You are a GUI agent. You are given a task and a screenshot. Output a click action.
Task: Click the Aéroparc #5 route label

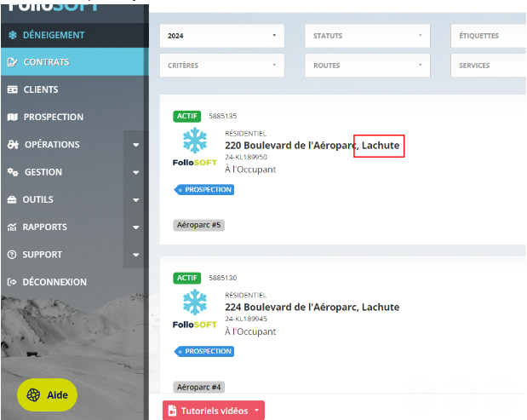198,225
